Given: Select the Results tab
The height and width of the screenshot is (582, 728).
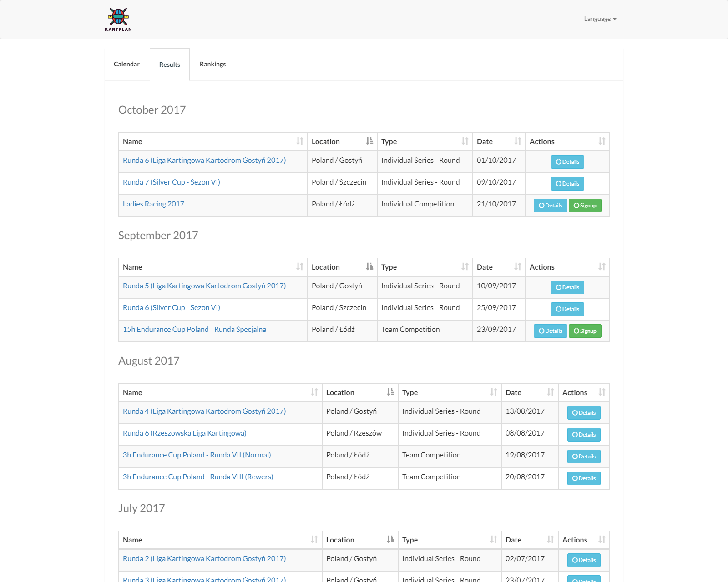Looking at the screenshot, I should (170, 65).
